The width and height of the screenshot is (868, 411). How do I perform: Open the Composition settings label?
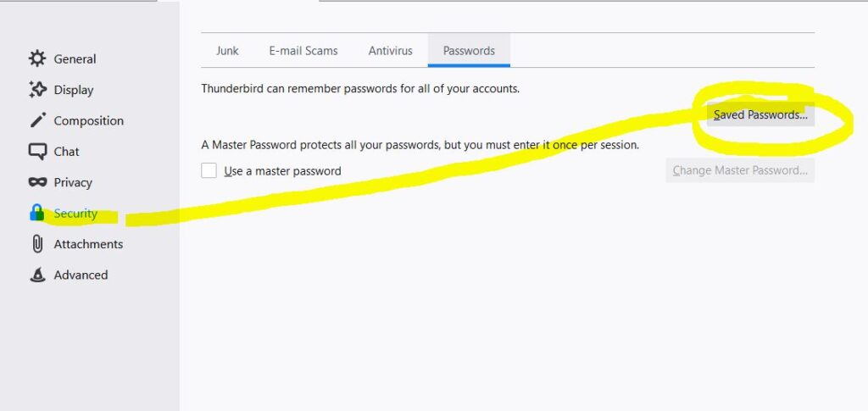(88, 120)
